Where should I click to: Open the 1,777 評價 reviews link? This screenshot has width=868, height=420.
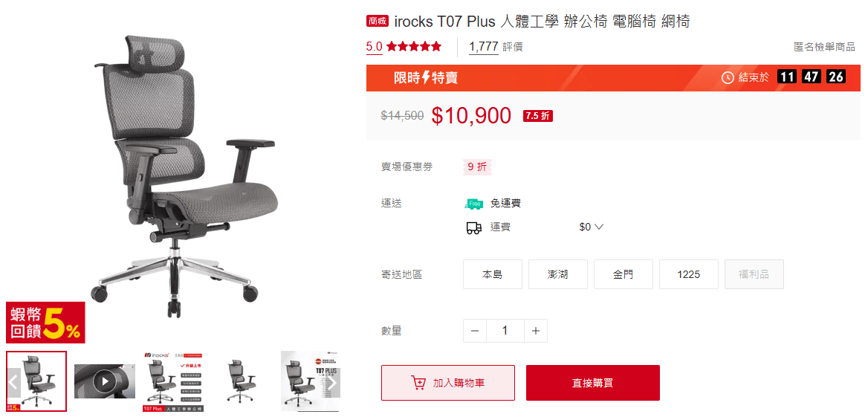pos(496,47)
